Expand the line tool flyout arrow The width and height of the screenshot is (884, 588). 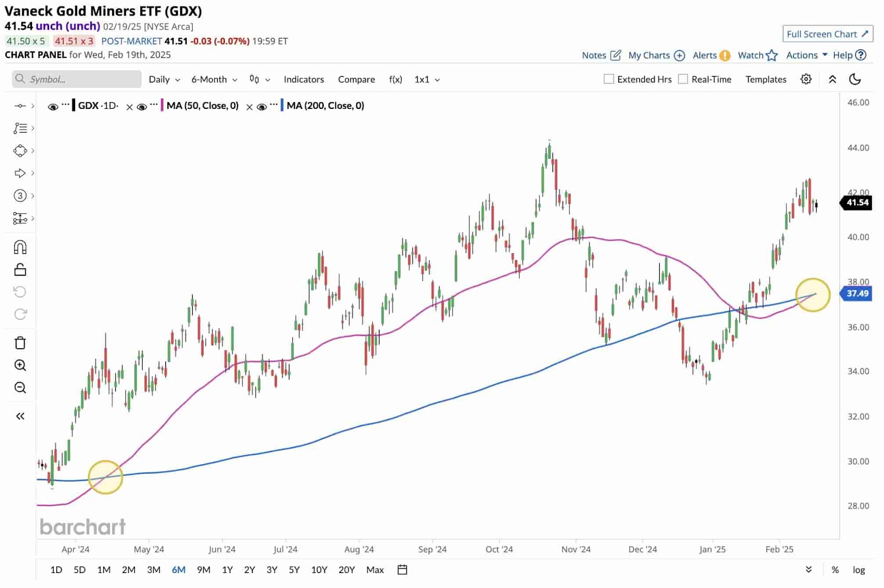tap(33, 106)
